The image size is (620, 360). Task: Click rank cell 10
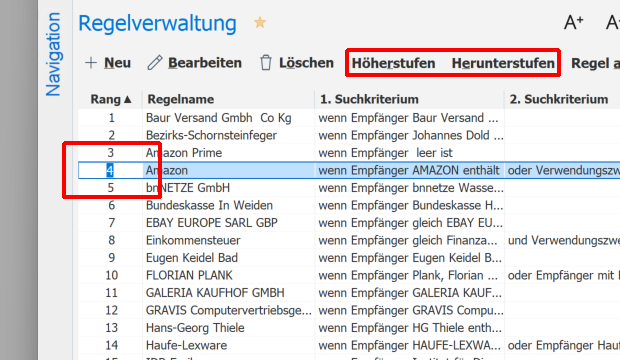(112, 275)
